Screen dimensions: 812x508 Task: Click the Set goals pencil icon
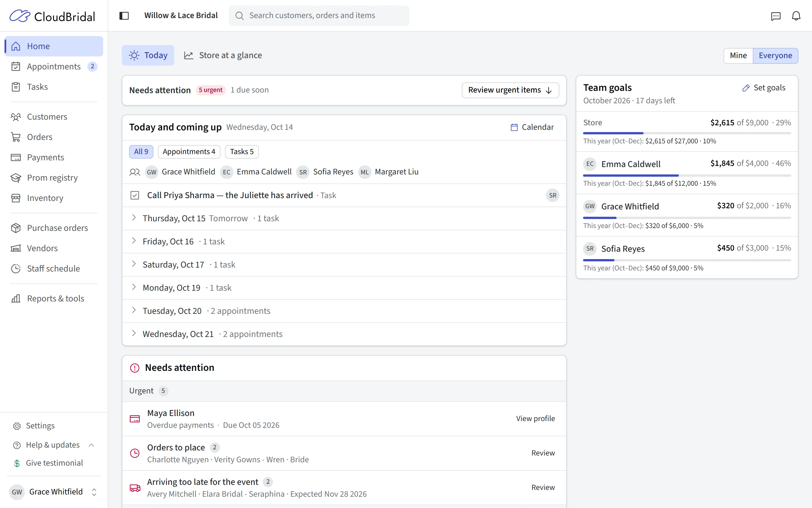(x=746, y=88)
